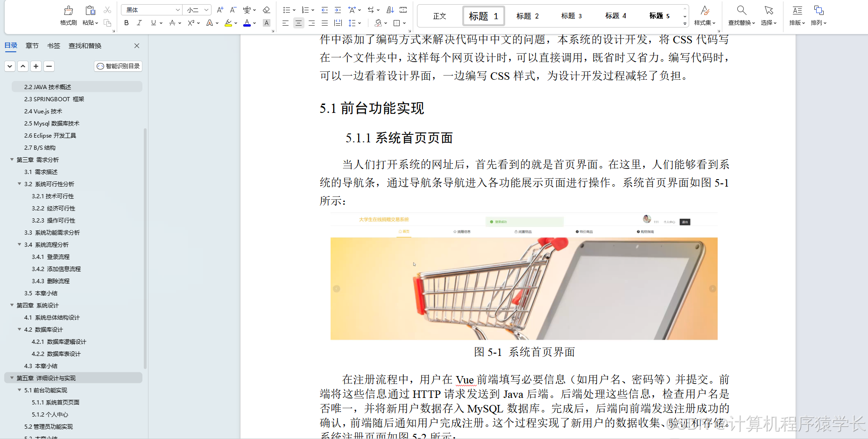Close the navigation pane with X
This screenshot has width=868, height=439.
[x=137, y=46]
